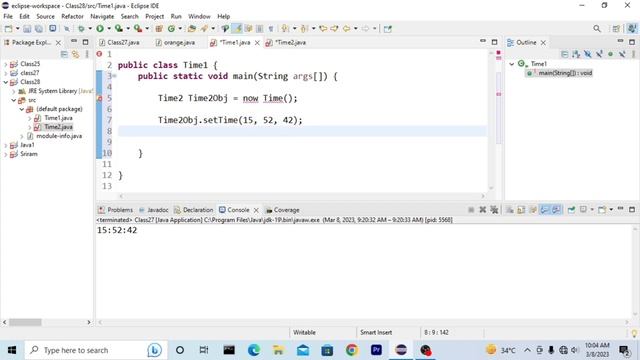Click Collapse All in Outline view
640x360 pixels.
[x=564, y=54]
